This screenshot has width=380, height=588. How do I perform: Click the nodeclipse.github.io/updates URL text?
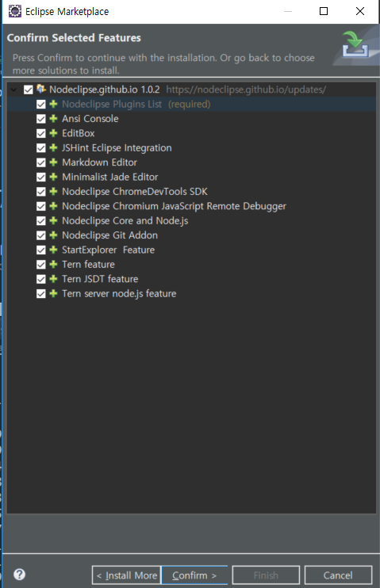[x=246, y=90]
